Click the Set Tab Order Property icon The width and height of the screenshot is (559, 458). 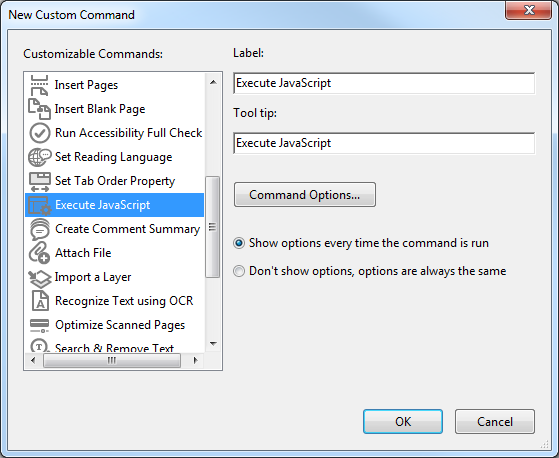coord(40,181)
